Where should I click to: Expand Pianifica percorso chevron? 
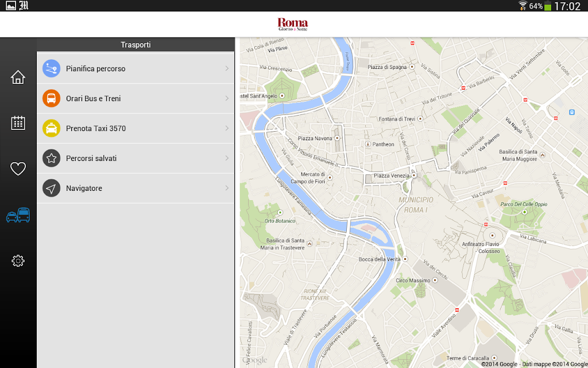point(227,68)
